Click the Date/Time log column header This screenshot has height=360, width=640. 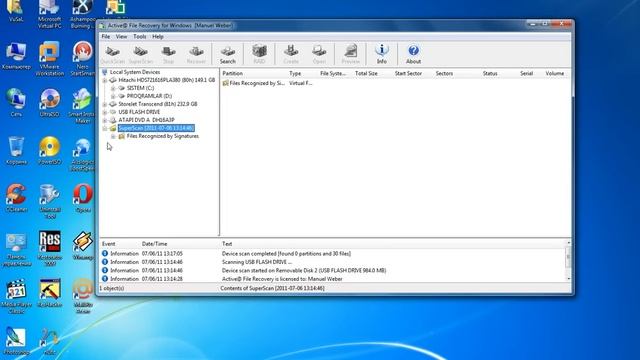(155, 244)
